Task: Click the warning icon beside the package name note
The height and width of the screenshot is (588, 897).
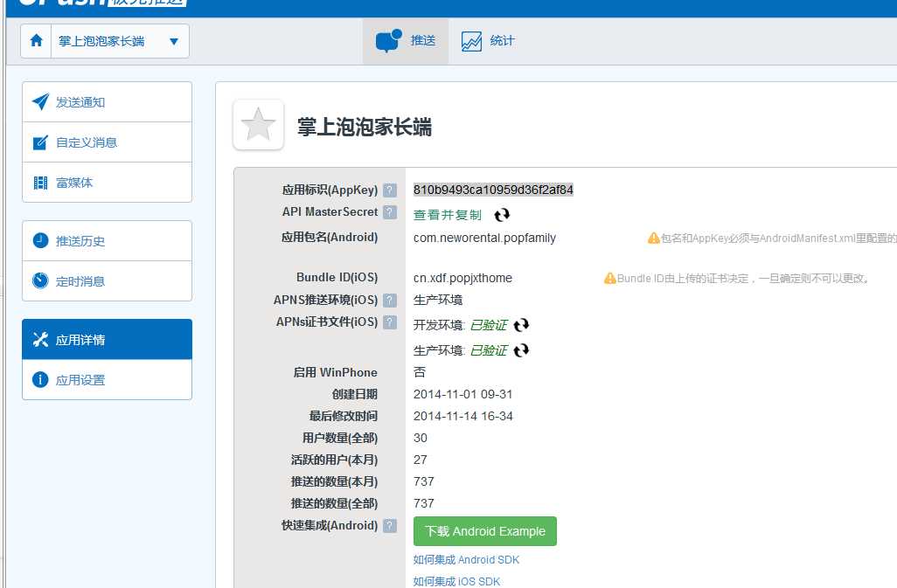Action: pos(653,238)
